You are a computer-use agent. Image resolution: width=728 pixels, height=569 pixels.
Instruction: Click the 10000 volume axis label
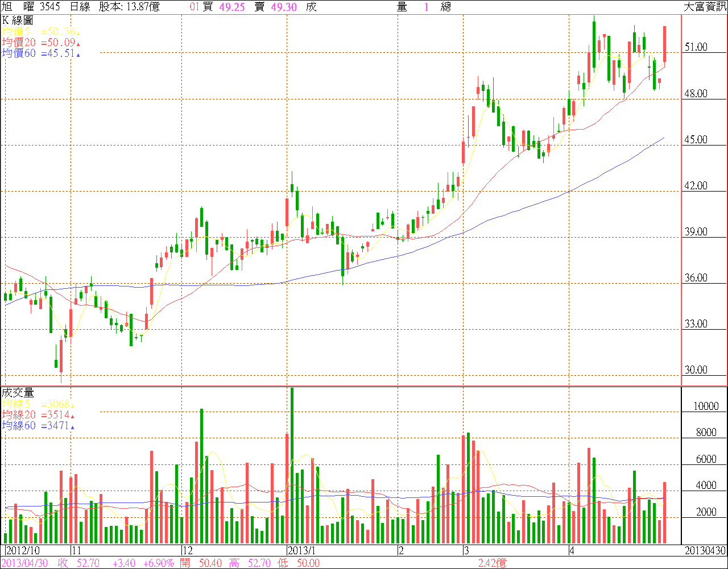[705, 406]
